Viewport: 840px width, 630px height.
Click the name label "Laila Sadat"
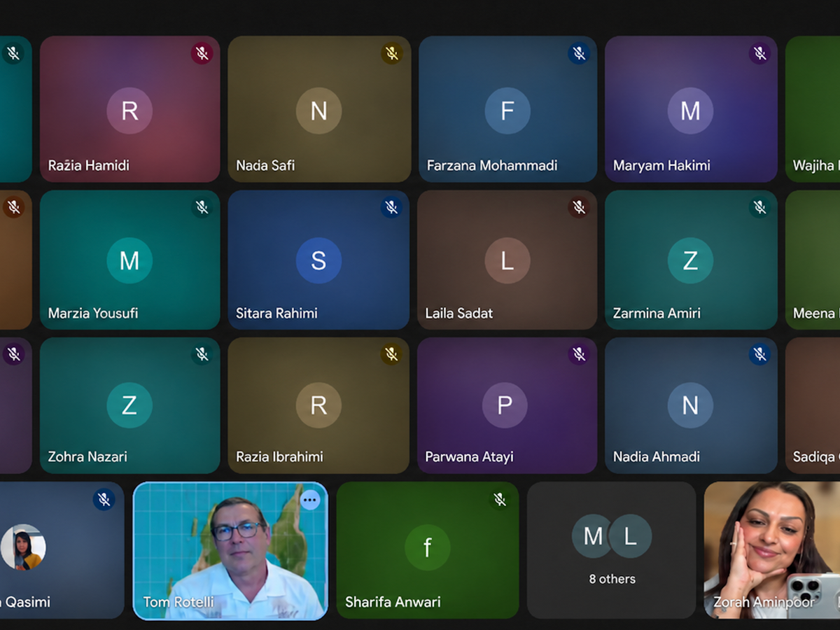pyautogui.click(x=459, y=314)
